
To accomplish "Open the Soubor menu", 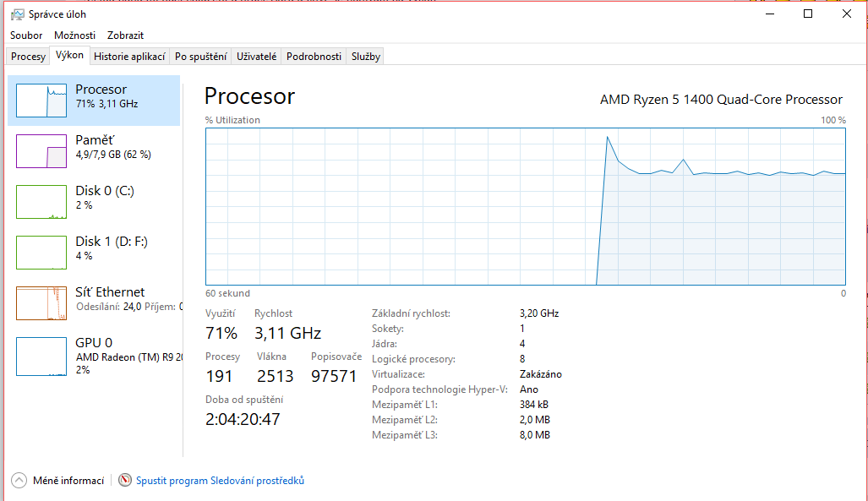I will coord(26,35).
